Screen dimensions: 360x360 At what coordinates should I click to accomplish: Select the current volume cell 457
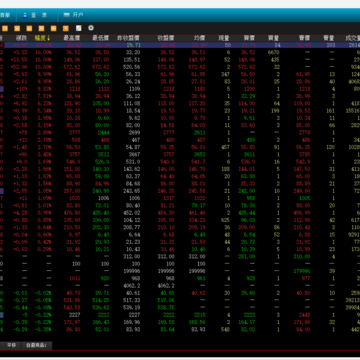[x=226, y=147]
